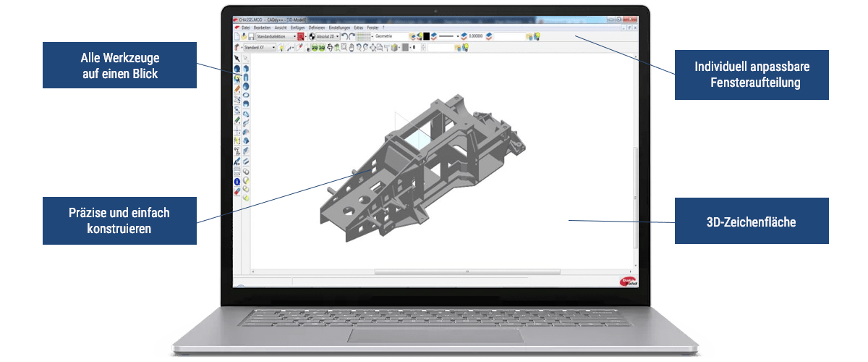Select the torus ring solid tool

point(246,95)
